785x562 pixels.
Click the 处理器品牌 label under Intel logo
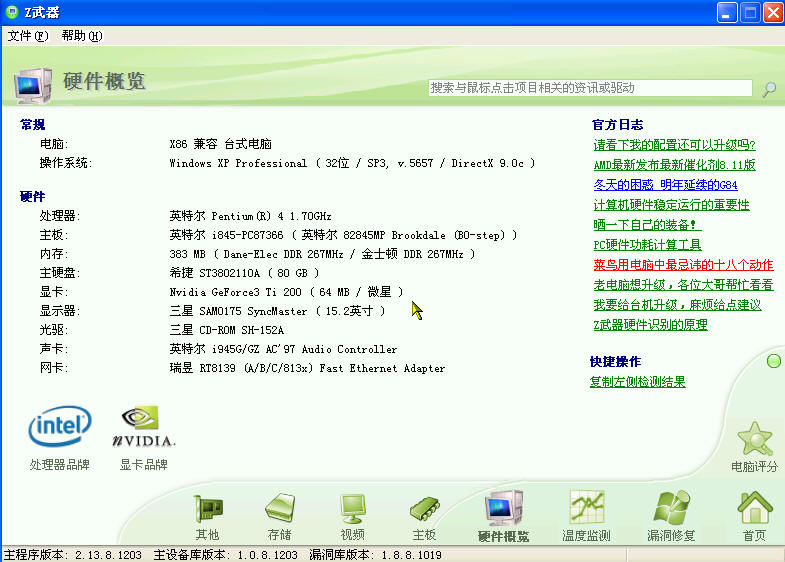(x=60, y=465)
